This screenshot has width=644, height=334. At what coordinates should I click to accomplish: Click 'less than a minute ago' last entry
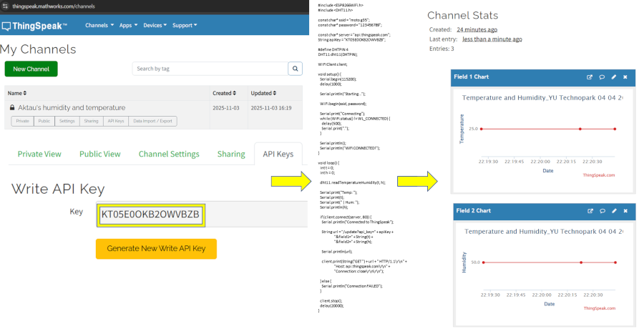(492, 39)
